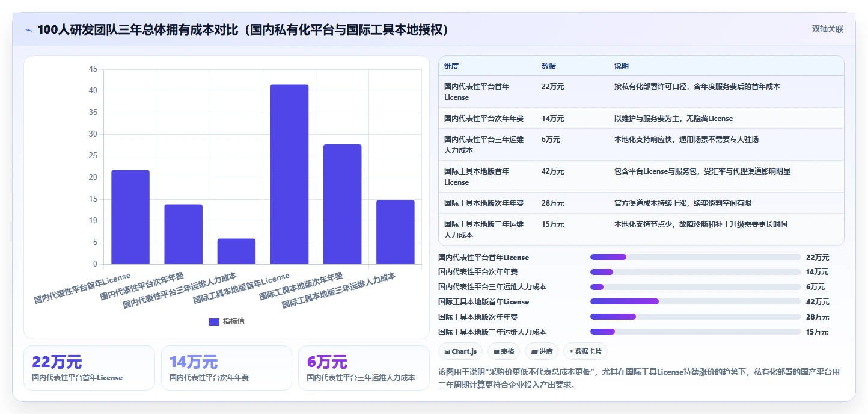Click the 22万元 KPI card
Viewport: 868px width, 414px height.
pos(90,368)
